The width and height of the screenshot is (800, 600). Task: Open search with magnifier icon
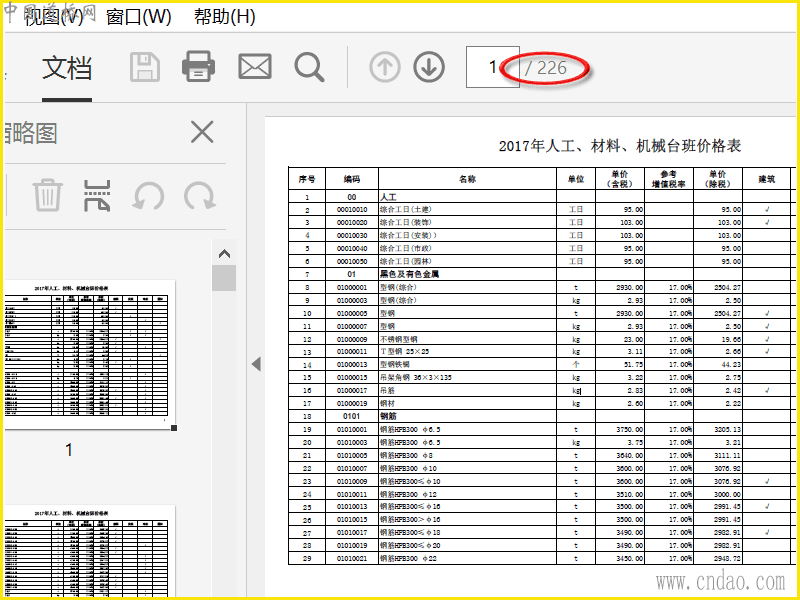click(309, 67)
